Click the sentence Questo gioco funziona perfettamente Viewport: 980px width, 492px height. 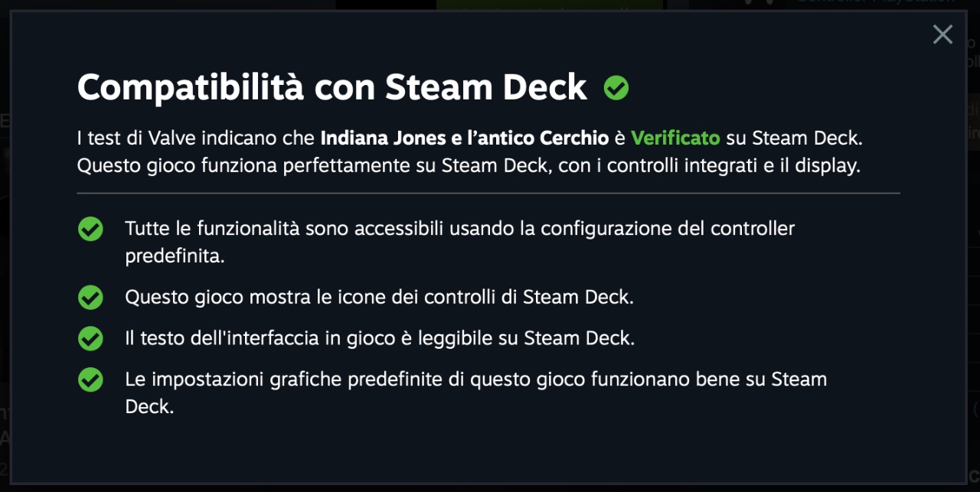[x=469, y=166]
